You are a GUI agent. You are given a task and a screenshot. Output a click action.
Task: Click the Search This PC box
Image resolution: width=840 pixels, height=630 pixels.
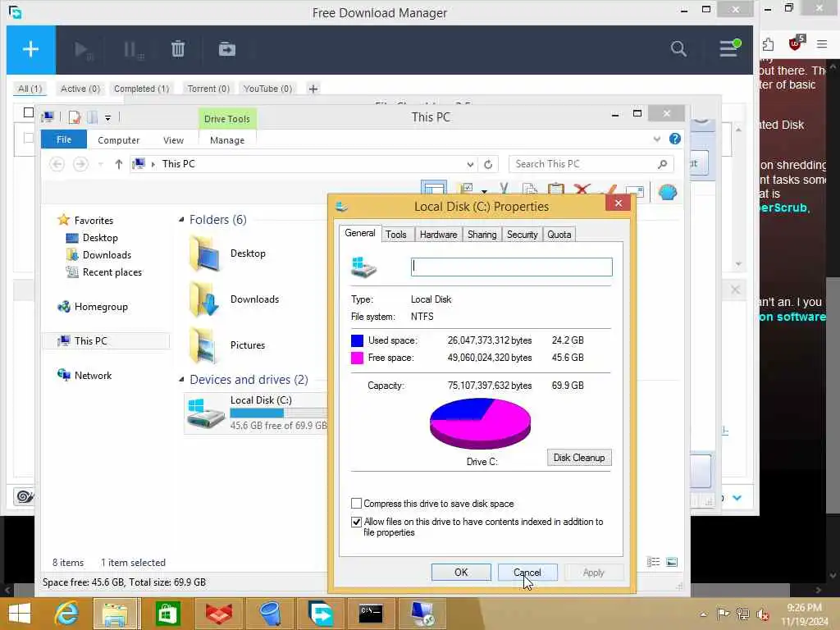coord(591,164)
